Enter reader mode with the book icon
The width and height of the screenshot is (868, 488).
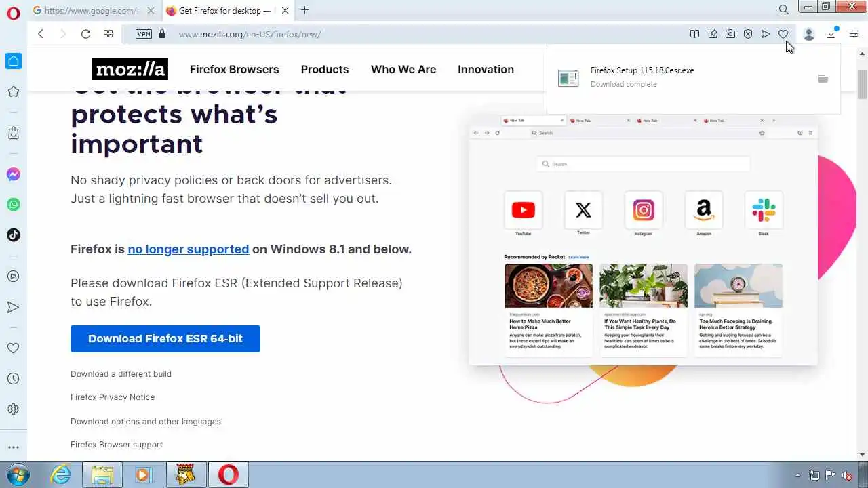click(x=694, y=34)
